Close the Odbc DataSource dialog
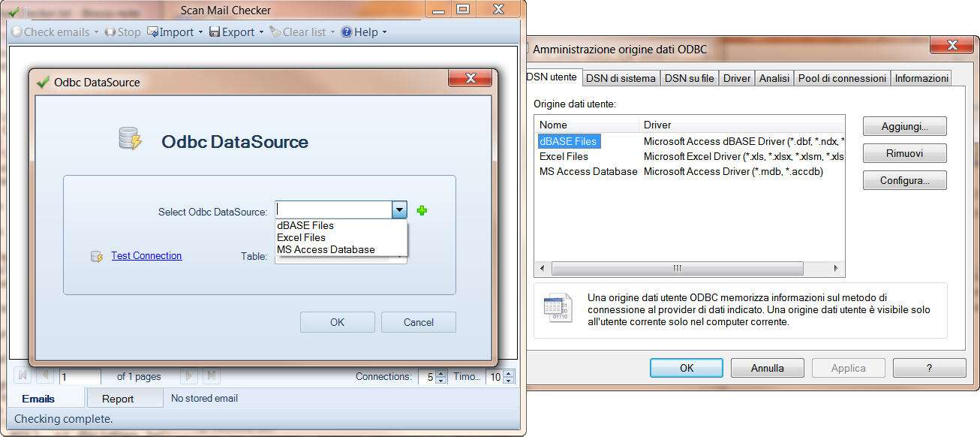Screen dimensions: 980x437 point(470,78)
